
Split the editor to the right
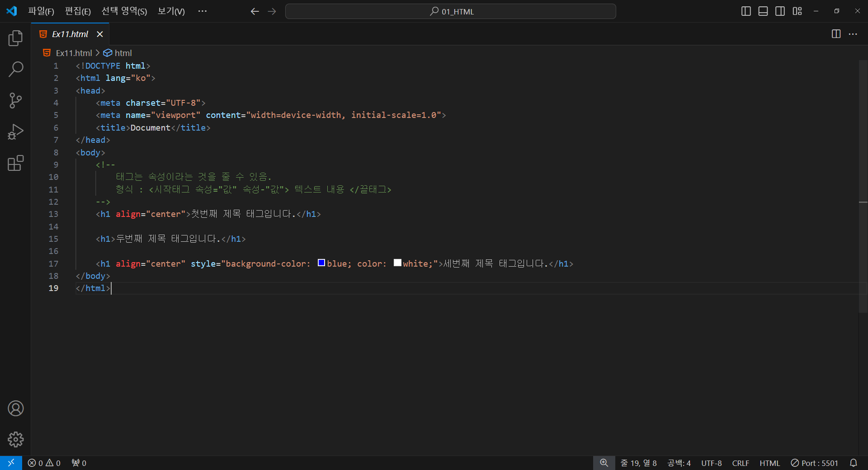836,34
